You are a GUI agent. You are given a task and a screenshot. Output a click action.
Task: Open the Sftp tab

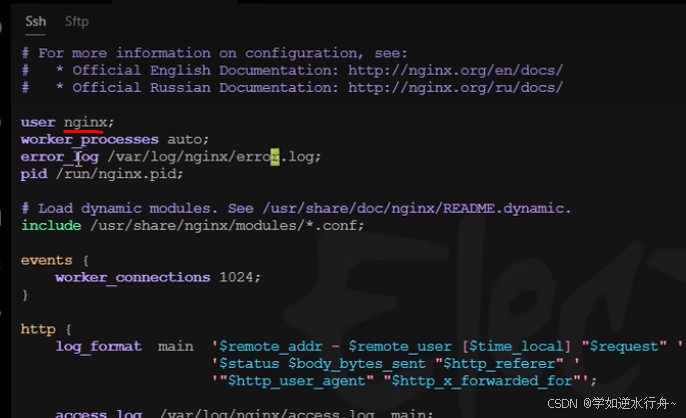coord(77,21)
